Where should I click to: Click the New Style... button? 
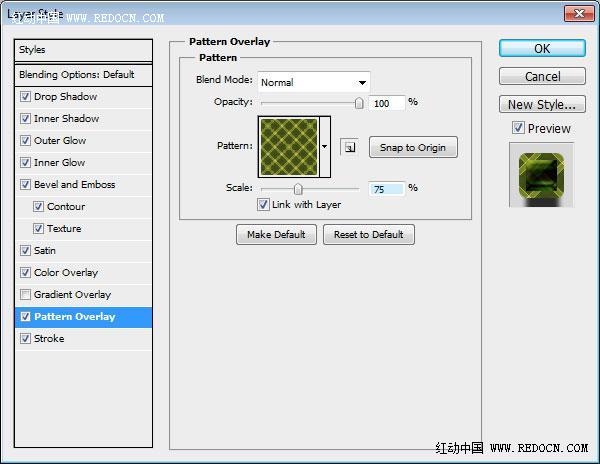coord(542,104)
